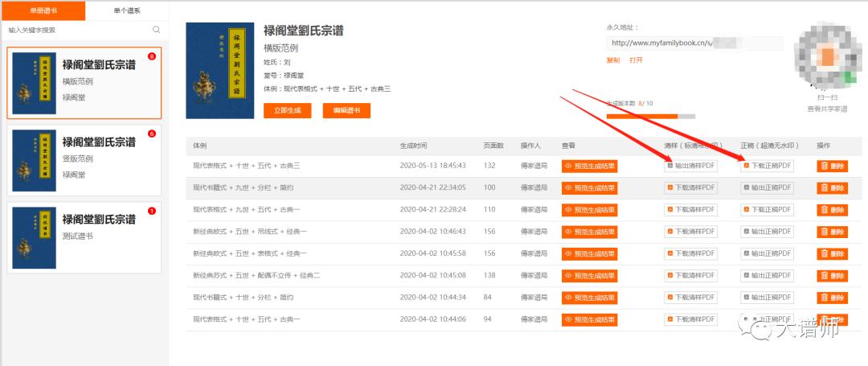Click 输出正稿PDF in the 10:45:08 row
Image resolution: width=868 pixels, height=366 pixels.
pyautogui.click(x=768, y=276)
